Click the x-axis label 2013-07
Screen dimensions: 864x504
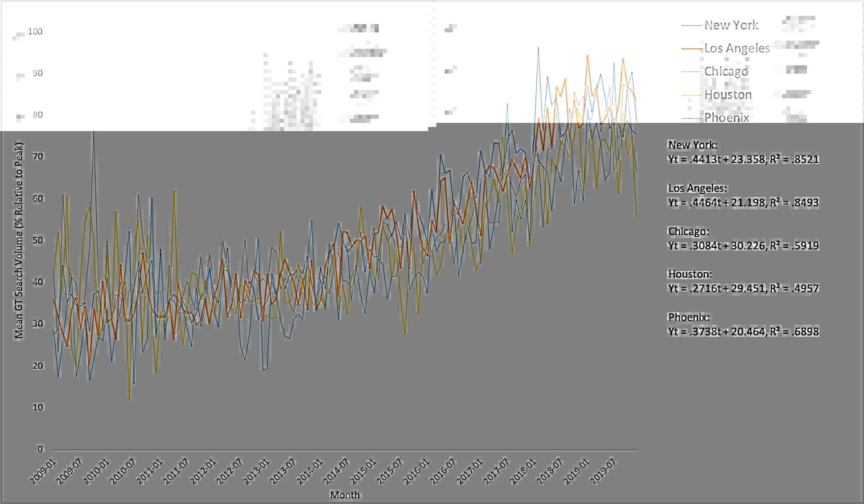pyautogui.click(x=283, y=471)
